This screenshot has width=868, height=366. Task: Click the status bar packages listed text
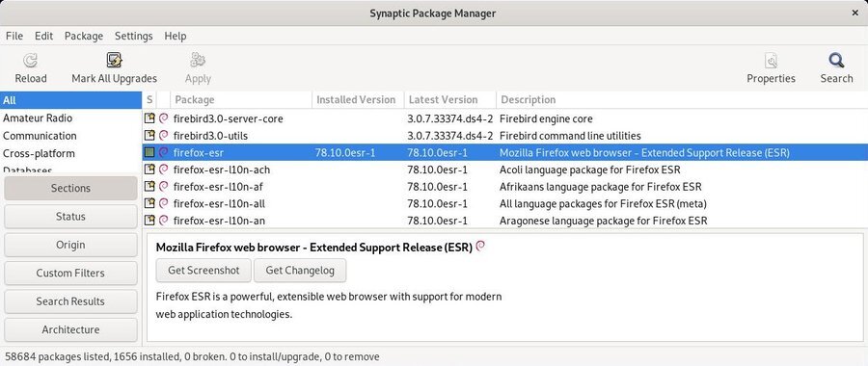[x=192, y=356]
